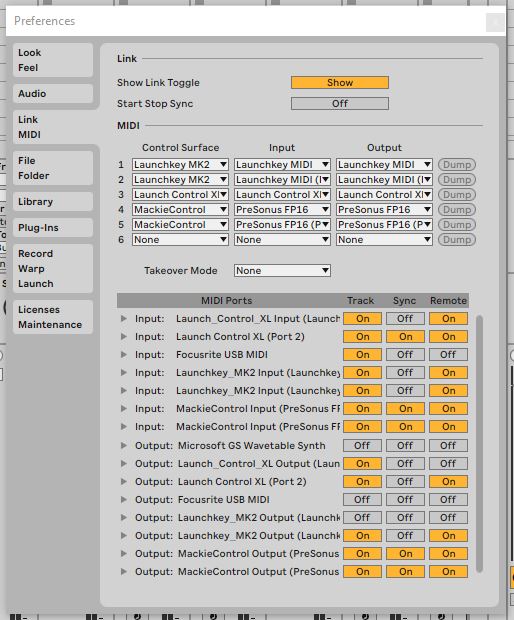Open Output dropdown in row 1
This screenshot has width=514, height=620.
(x=384, y=164)
